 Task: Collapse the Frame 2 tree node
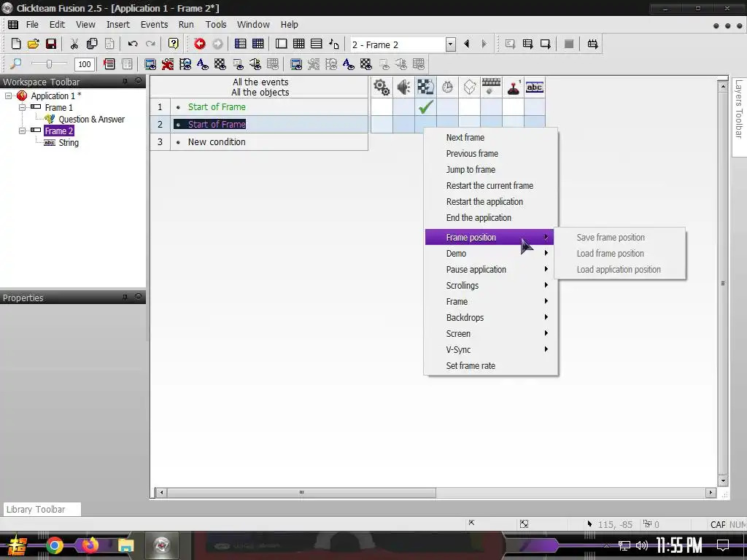click(22, 131)
